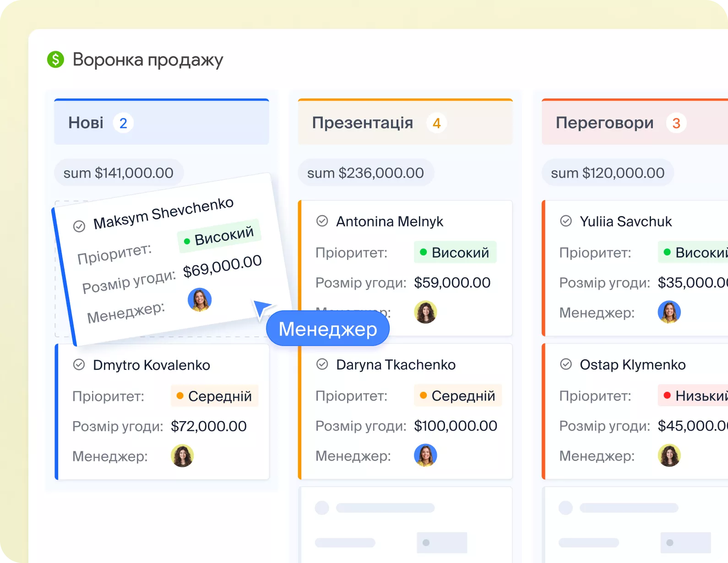Click the Середній orange priority tag on Daryna Tkachenko
Image resolution: width=728 pixels, height=563 pixels.
click(457, 395)
